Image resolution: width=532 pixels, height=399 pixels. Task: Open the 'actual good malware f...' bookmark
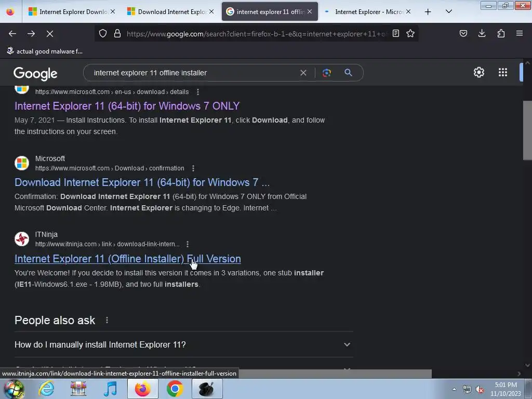(45, 51)
